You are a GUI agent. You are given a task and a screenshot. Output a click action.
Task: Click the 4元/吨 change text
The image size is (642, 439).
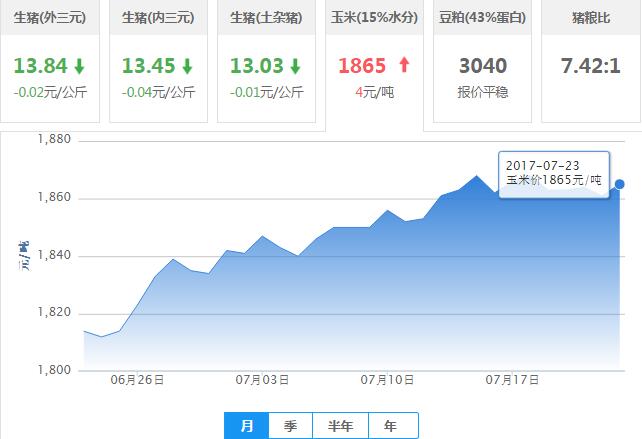(375, 92)
